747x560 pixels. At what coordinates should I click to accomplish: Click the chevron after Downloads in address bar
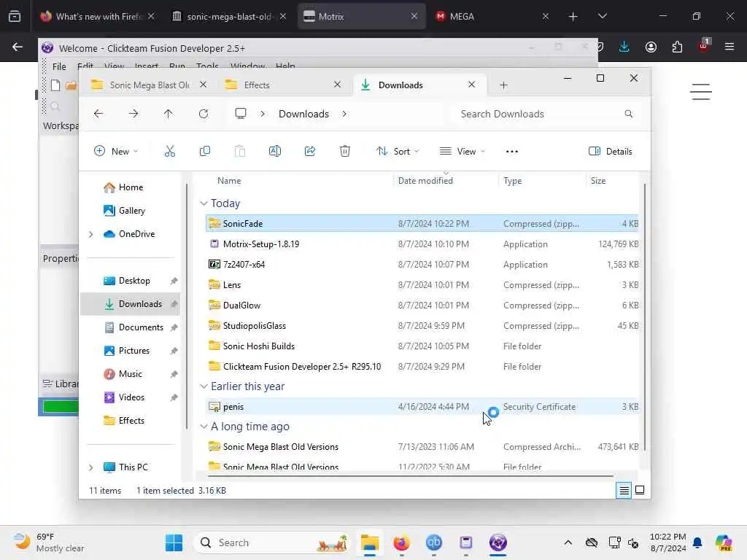pyautogui.click(x=344, y=114)
